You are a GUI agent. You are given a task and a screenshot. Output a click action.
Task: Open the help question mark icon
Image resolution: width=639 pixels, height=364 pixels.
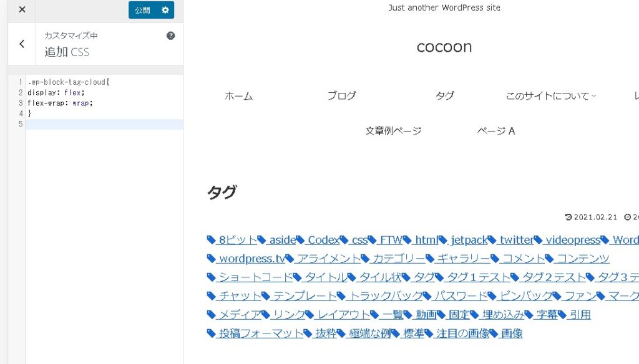(x=170, y=36)
